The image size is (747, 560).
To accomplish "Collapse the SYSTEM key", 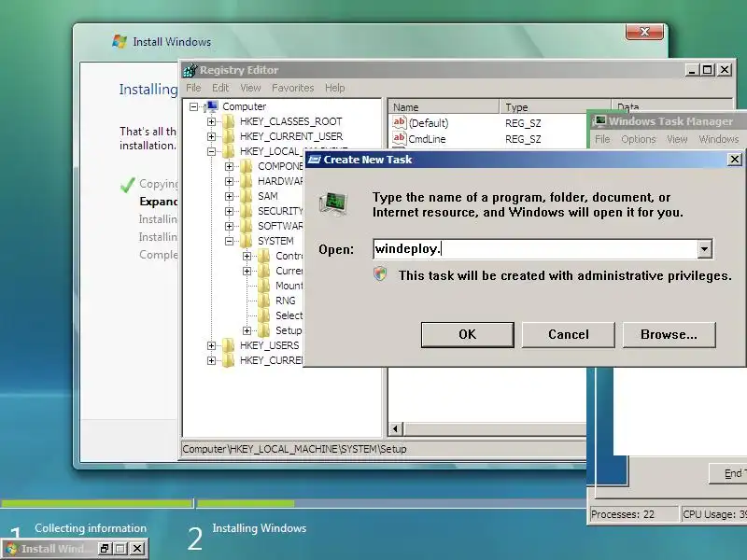I will click(229, 241).
